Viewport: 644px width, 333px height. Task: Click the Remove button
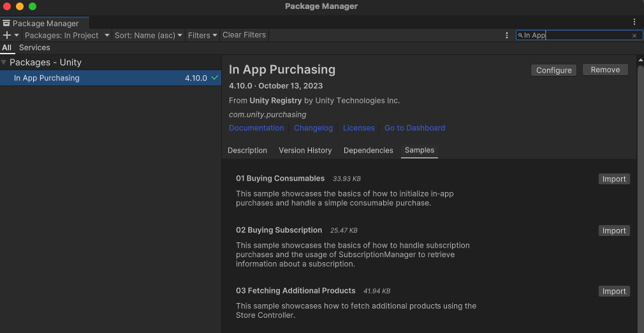pyautogui.click(x=605, y=70)
